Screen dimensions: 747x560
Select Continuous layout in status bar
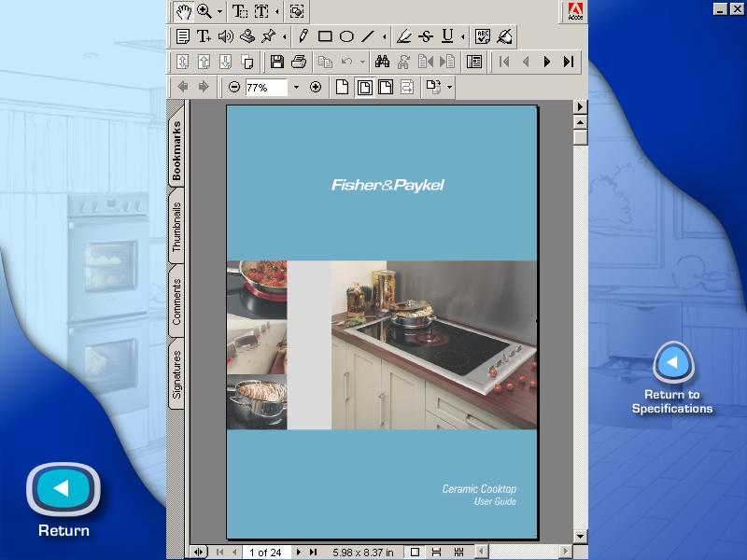pos(436,553)
